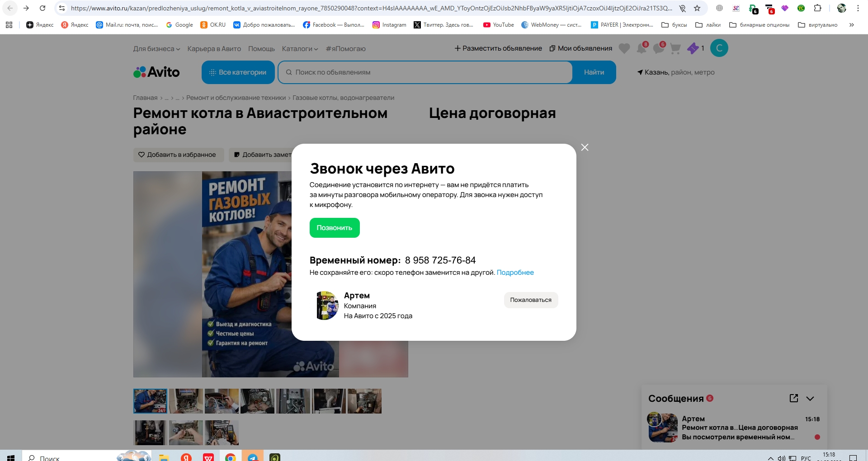This screenshot has width=868, height=461.
Task: Open notifications bell icon
Action: (x=642, y=48)
